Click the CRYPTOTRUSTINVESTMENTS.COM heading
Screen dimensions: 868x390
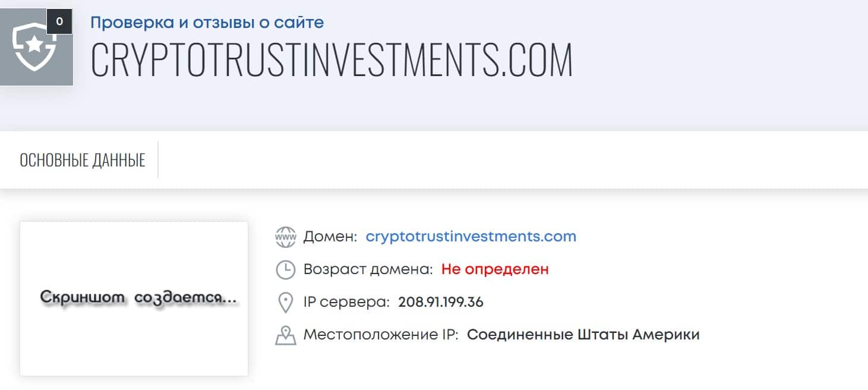pyautogui.click(x=332, y=59)
